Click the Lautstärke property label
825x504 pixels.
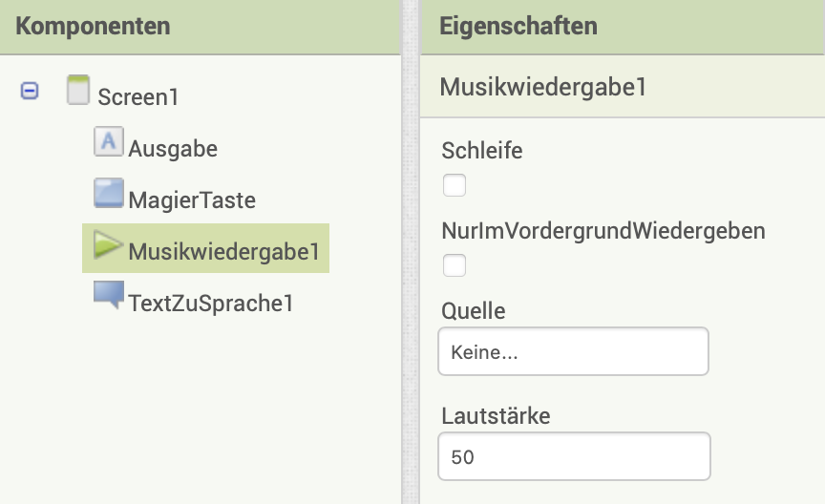(x=497, y=415)
